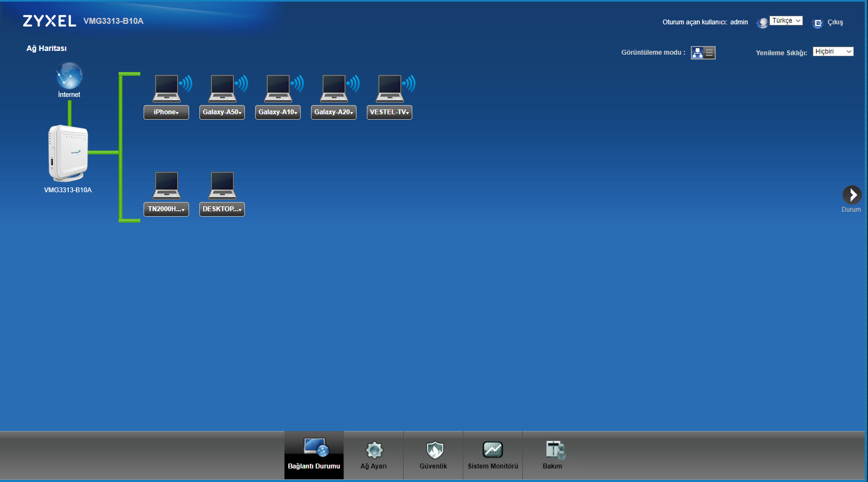This screenshot has width=868, height=482.
Task: Open the Ağ Ayarı menu
Action: (374, 455)
